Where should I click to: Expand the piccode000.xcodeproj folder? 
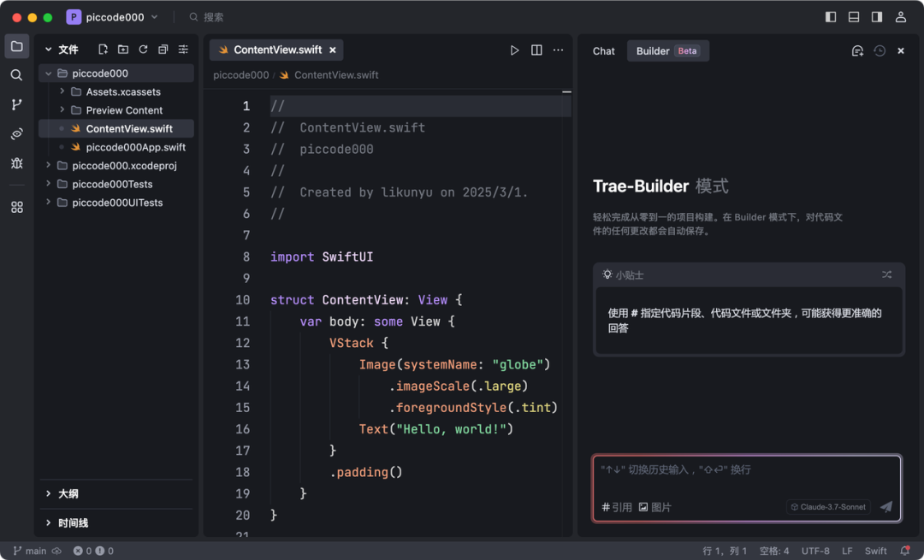(x=48, y=165)
